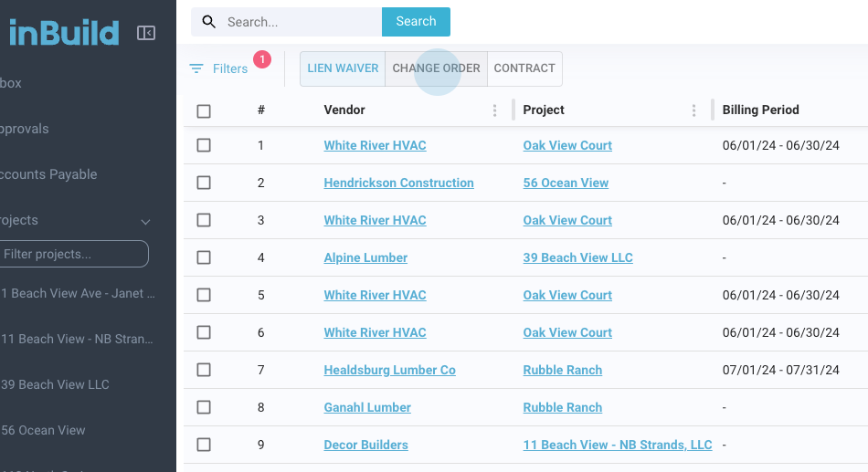Open Project column options menu
This screenshot has width=868, height=472.
pyautogui.click(x=694, y=110)
